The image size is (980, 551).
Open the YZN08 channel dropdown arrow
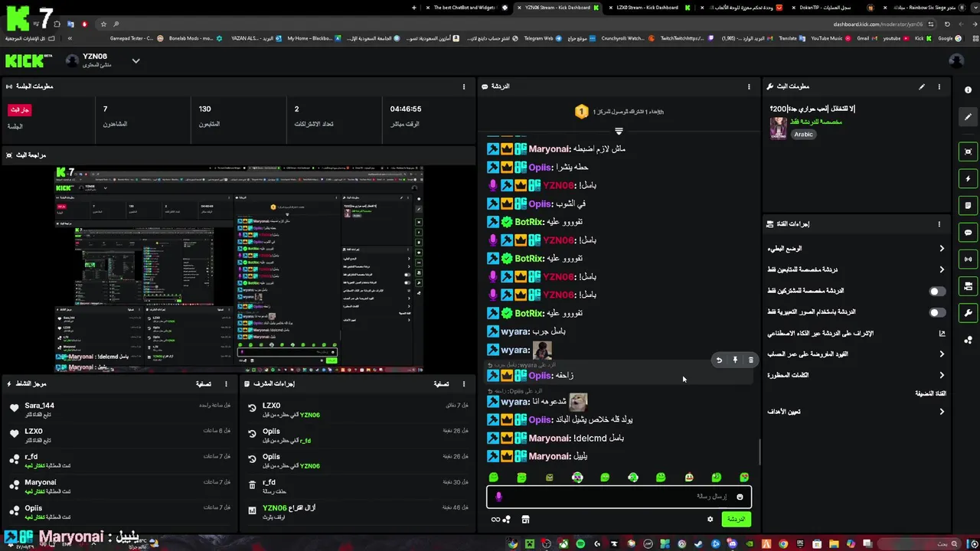pos(136,61)
